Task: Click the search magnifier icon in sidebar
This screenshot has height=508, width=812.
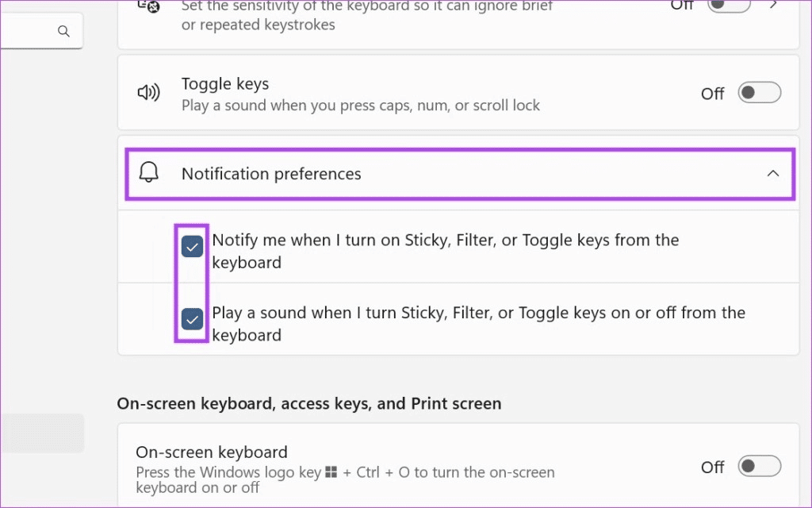Action: pyautogui.click(x=63, y=30)
